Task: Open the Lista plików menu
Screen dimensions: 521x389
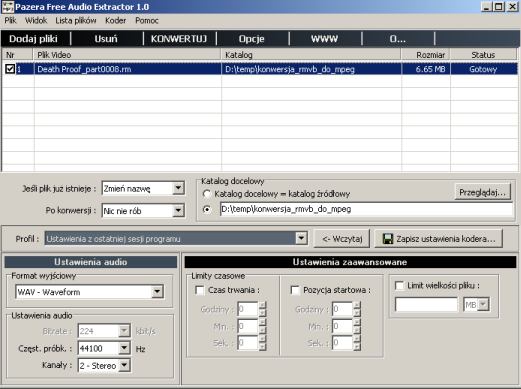Action: coord(76,21)
